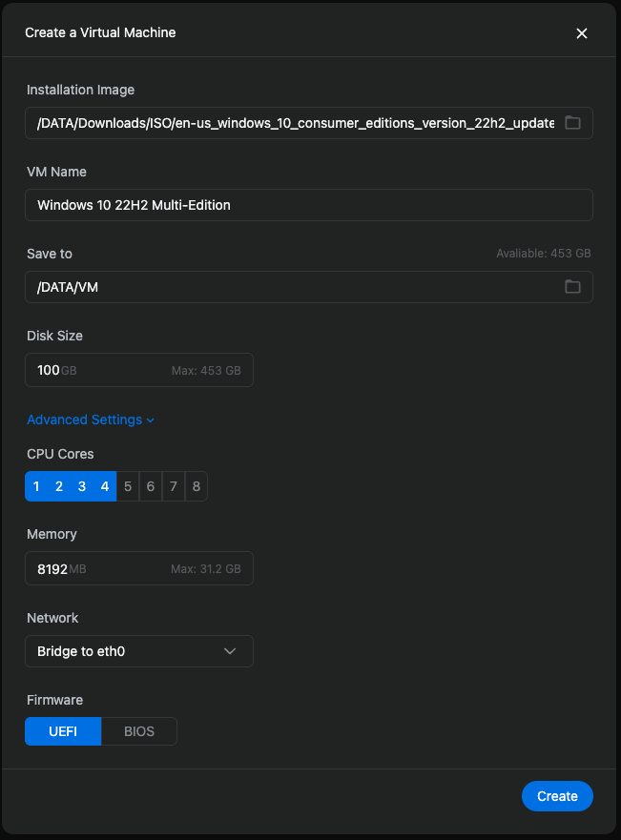Set CPU cores to 7
Viewport: 621px width, 840px height.
click(x=173, y=486)
